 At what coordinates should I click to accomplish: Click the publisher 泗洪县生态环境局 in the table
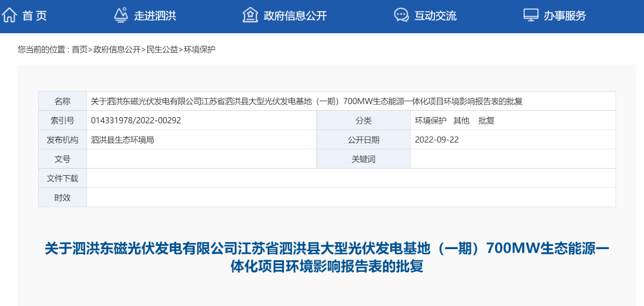tap(122, 139)
